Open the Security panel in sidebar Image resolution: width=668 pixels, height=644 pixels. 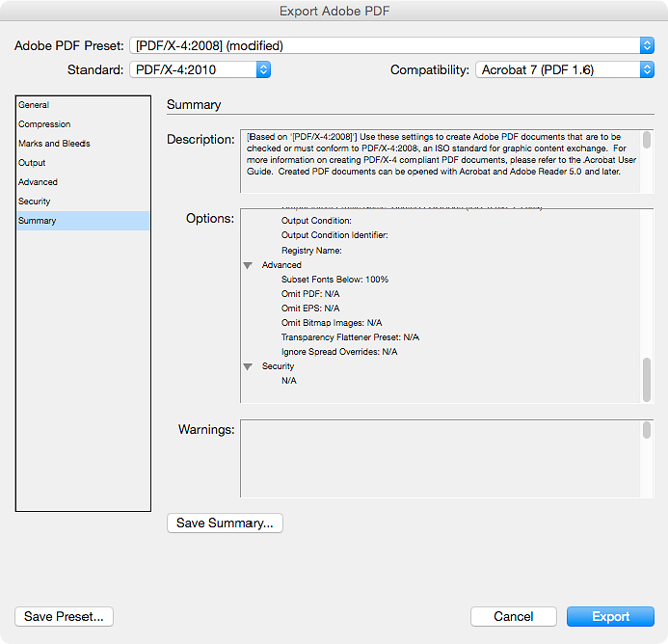[x=83, y=201]
